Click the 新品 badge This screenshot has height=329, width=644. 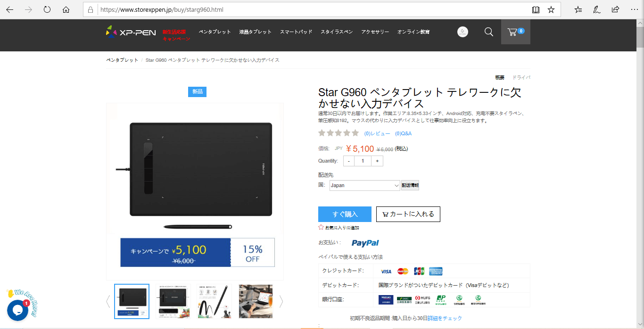tap(197, 91)
